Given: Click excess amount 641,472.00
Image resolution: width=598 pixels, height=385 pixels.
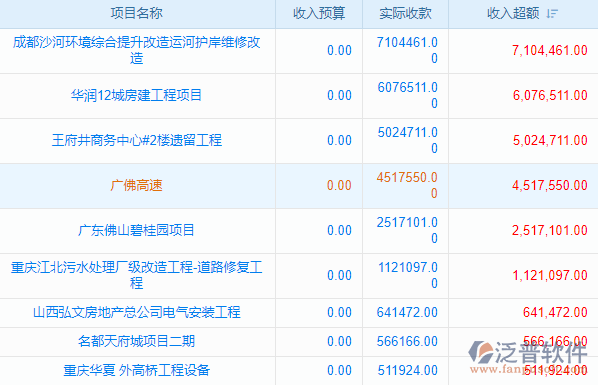Looking at the screenshot, I should 555,312.
